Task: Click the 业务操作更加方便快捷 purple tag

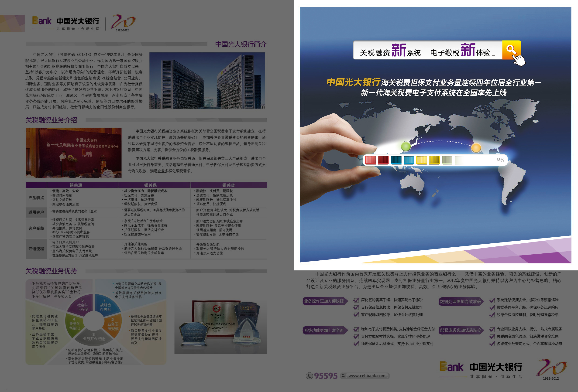Action: pos(325,301)
